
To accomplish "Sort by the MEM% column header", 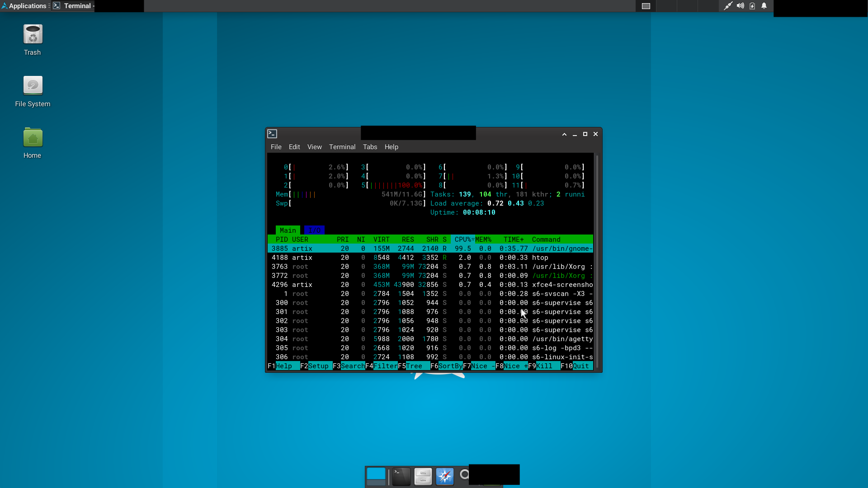I will coord(483,239).
